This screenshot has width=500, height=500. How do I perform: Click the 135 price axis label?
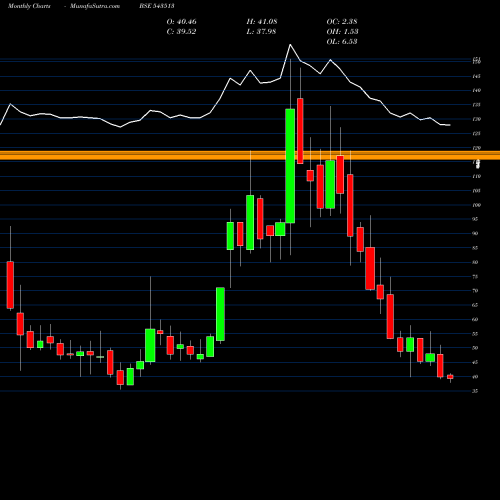[x=477, y=105]
